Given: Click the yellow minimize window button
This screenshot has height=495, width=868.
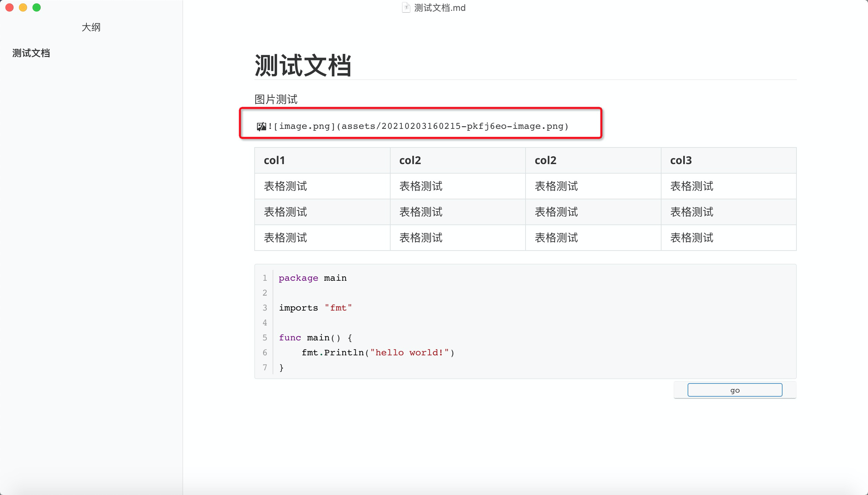Looking at the screenshot, I should click(x=23, y=7).
